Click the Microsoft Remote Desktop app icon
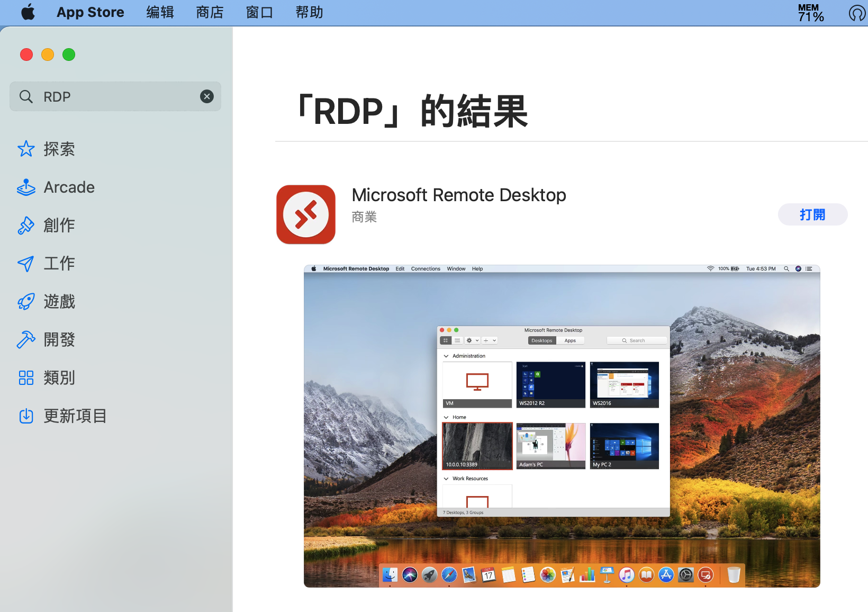This screenshot has width=868, height=612. [306, 214]
